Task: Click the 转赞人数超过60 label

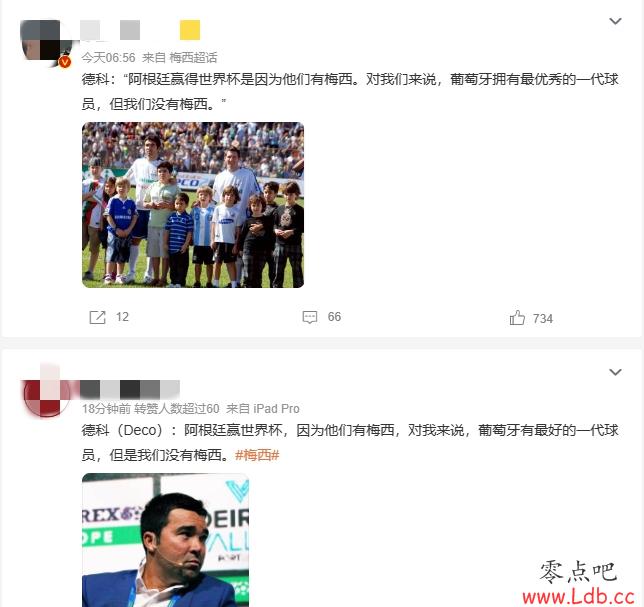Action: tap(177, 409)
